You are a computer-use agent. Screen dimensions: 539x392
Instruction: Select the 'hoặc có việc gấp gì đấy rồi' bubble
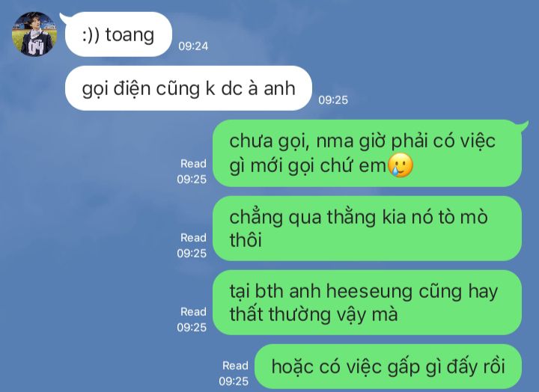(388, 367)
